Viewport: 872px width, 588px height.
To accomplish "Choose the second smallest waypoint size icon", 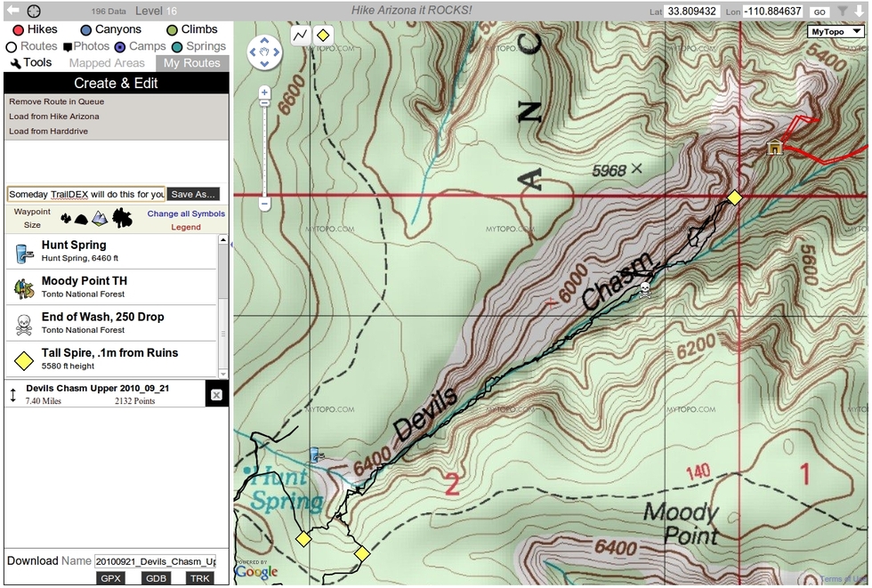I will click(x=81, y=220).
